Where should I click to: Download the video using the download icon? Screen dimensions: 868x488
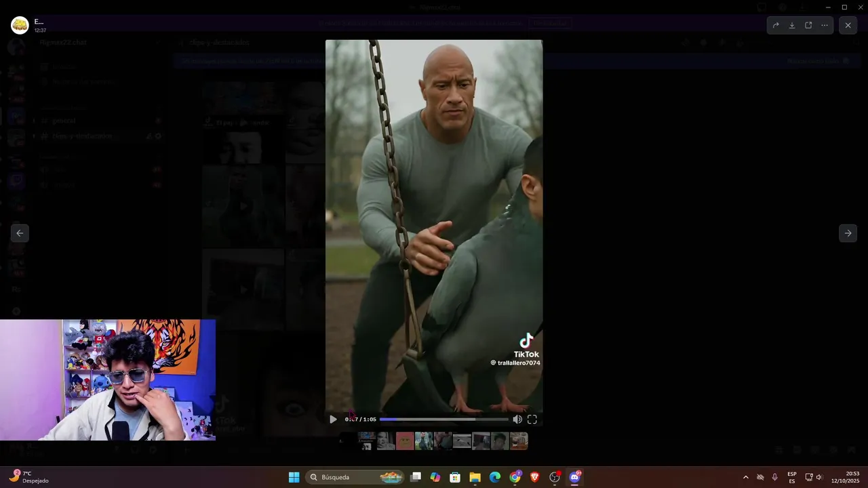tap(792, 25)
